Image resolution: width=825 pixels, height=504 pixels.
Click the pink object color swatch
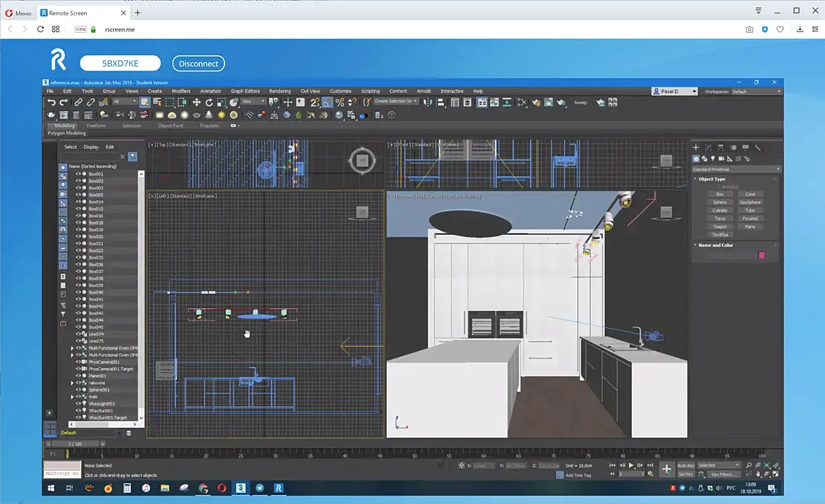761,255
